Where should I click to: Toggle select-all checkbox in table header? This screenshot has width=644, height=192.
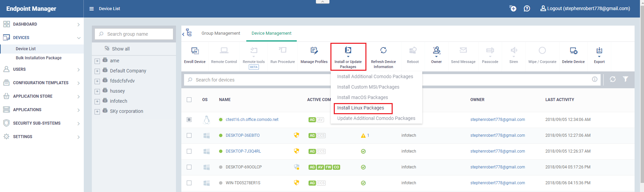189,100
